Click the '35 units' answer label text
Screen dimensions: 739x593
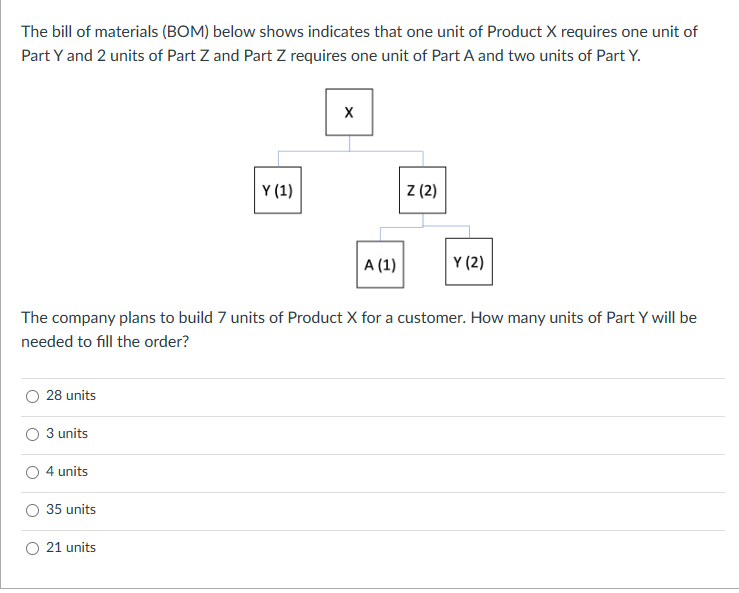click(x=71, y=510)
